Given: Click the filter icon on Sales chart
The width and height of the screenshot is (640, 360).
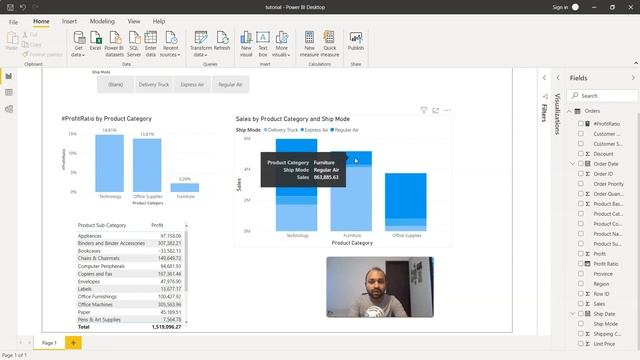Looking at the screenshot, I should [424, 110].
